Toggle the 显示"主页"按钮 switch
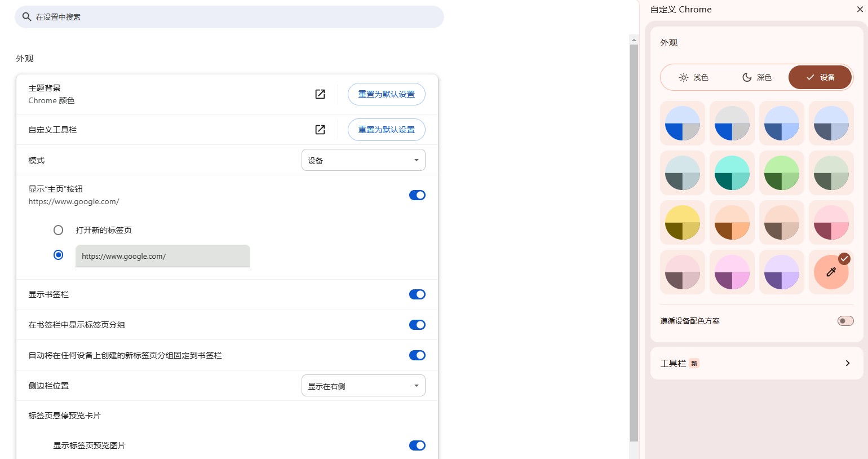 click(417, 195)
